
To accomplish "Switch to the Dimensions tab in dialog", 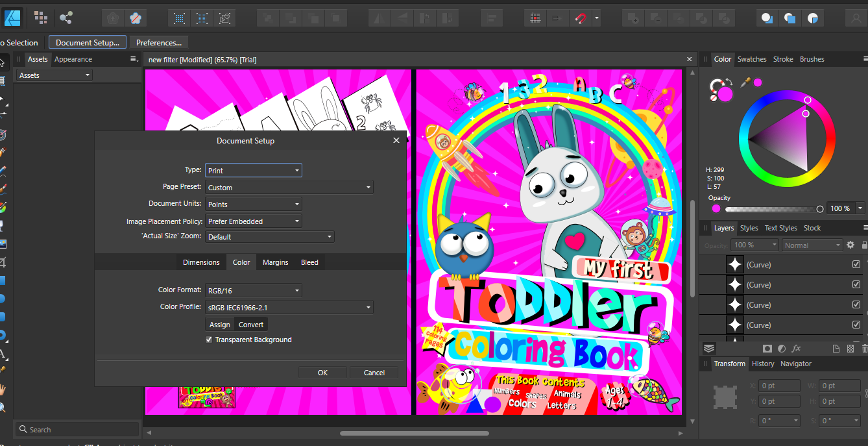I will 201,262.
